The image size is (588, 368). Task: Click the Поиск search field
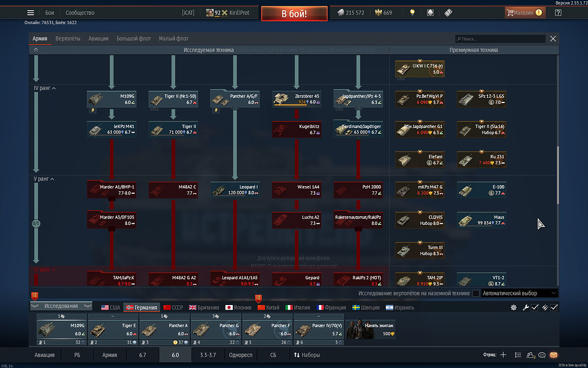tap(500, 39)
